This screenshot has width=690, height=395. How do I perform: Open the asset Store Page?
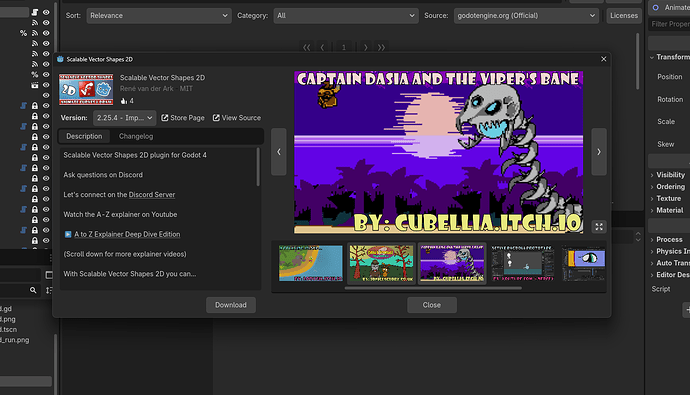point(183,118)
